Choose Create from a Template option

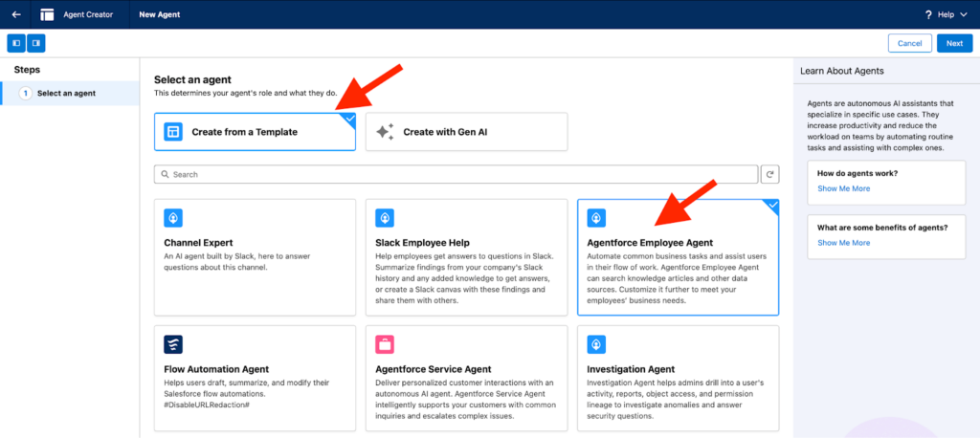(x=255, y=132)
